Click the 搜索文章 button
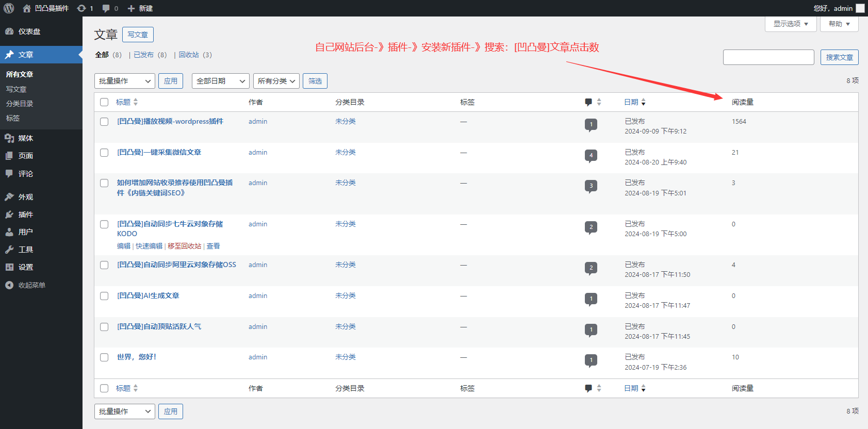 pyautogui.click(x=840, y=57)
